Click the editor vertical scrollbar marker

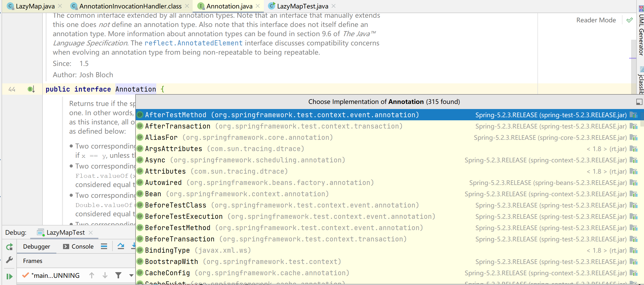click(x=632, y=58)
